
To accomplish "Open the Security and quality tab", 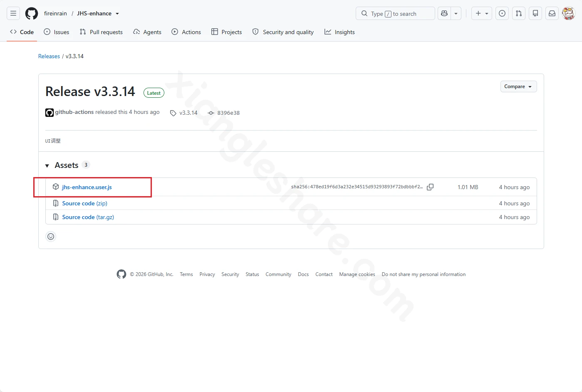I will tap(283, 32).
